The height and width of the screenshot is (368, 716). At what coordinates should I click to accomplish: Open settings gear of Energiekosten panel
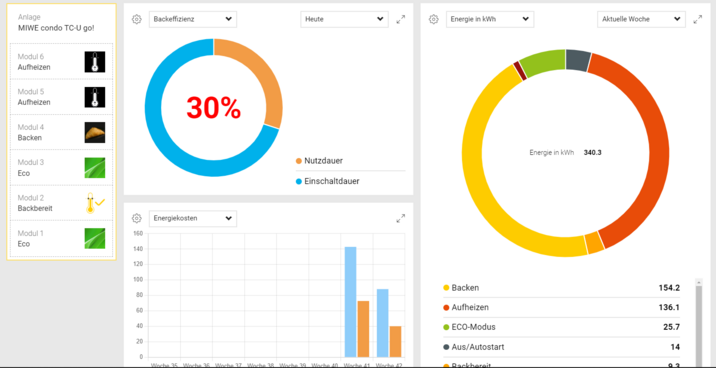(x=137, y=218)
